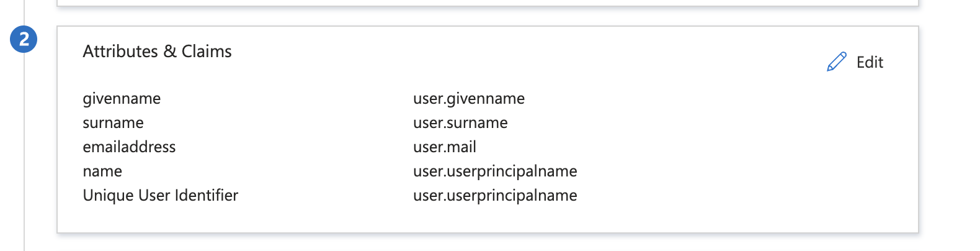Click the ampersand in the card heading
Viewport: 980px width, 251px height.
pos(170,52)
